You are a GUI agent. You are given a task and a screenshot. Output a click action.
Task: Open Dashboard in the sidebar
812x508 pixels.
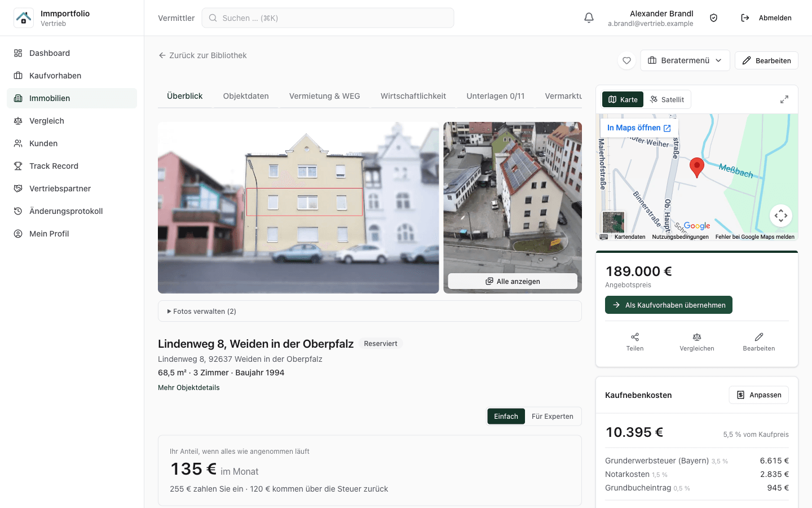72,53
